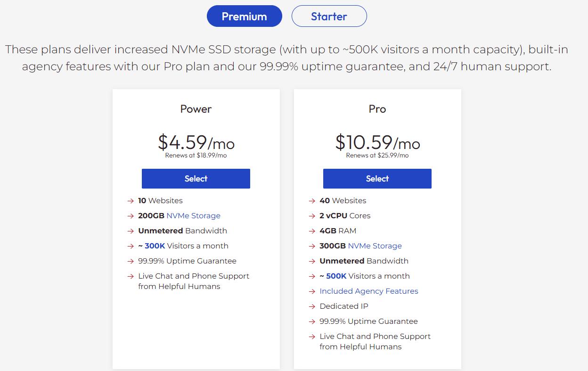Open the Included Agency Features link
Viewport: 588px width, 371px height.
point(369,291)
